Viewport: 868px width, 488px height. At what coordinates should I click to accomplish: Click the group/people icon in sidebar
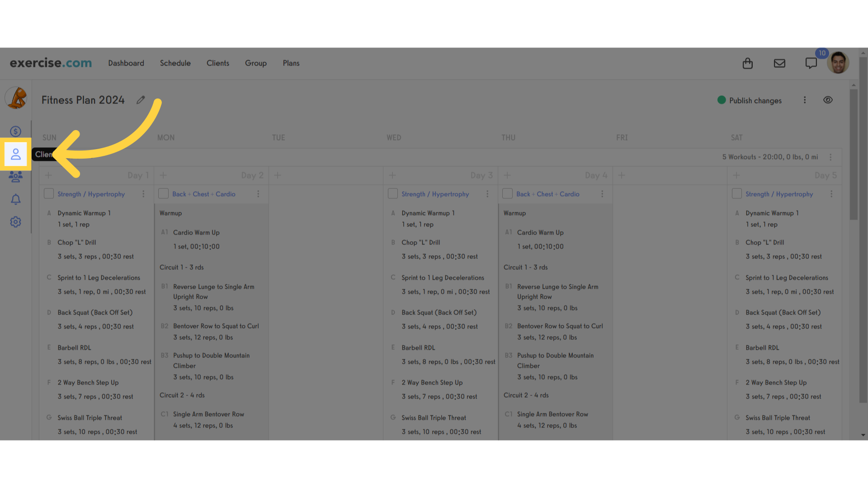pos(16,176)
